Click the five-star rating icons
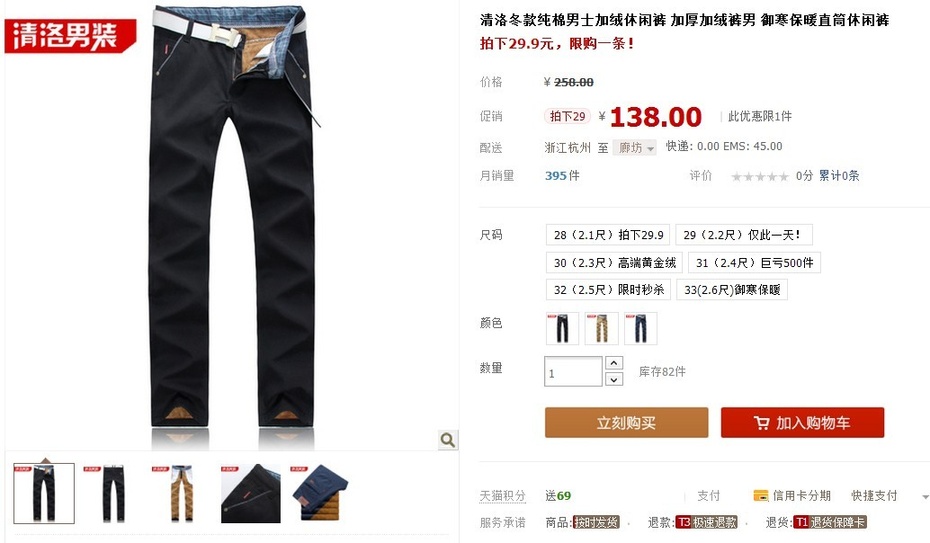 click(760, 176)
